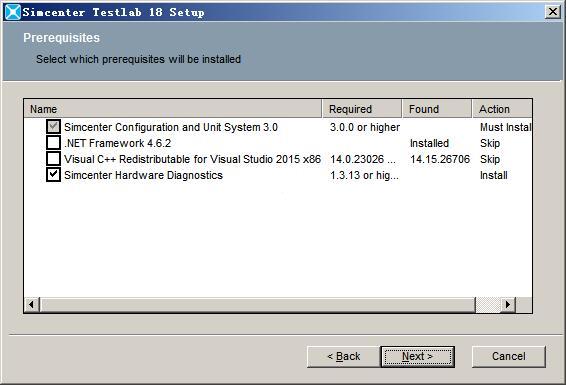Click the Found column header
Viewport: 566px width, 385px height.
[x=437, y=109]
